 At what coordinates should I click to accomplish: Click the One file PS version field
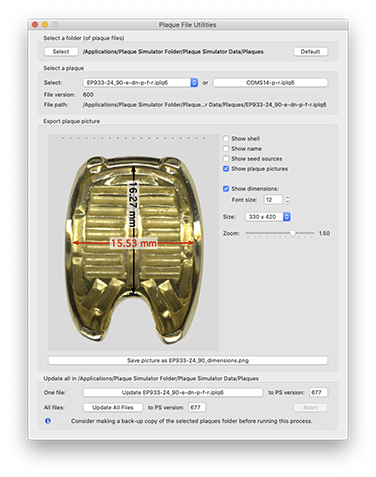click(x=318, y=392)
